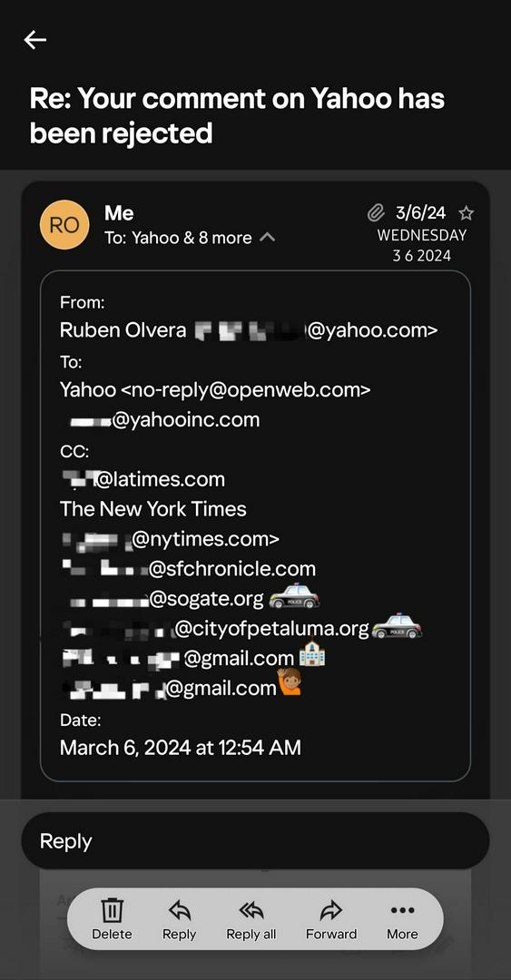This screenshot has height=980, width=511.
Task: Open the paperclip attachment icon
Action: [x=375, y=214]
